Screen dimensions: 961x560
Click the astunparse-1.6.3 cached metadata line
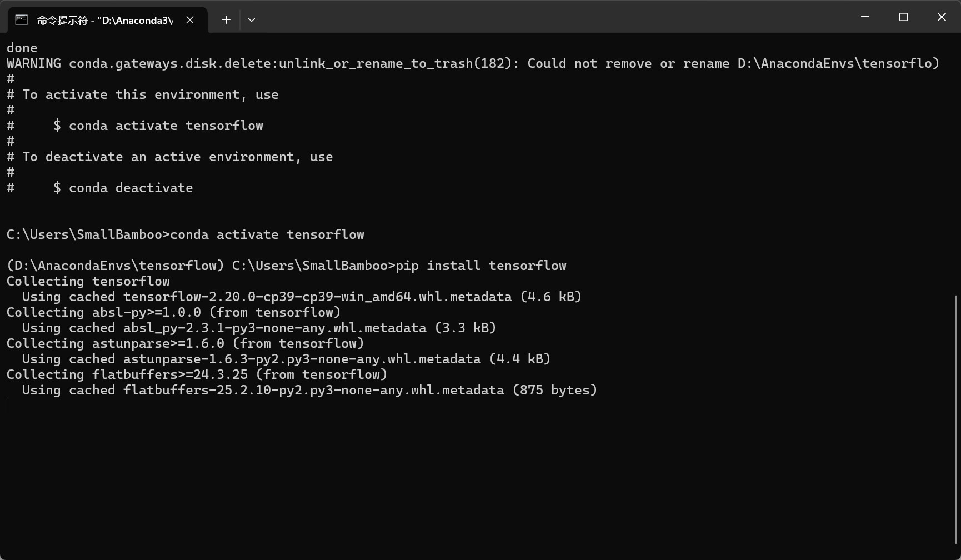(286, 359)
